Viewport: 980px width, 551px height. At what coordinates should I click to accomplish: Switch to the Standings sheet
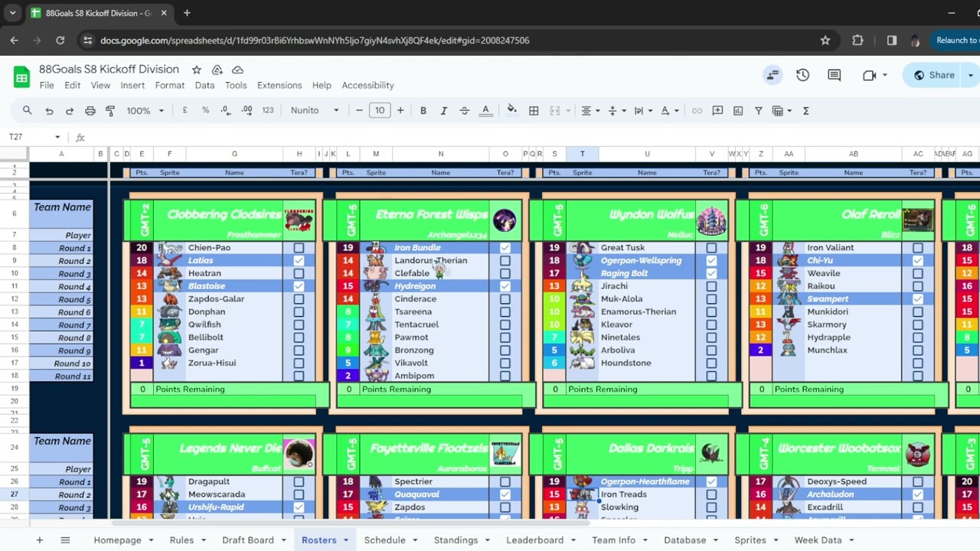pos(456,540)
